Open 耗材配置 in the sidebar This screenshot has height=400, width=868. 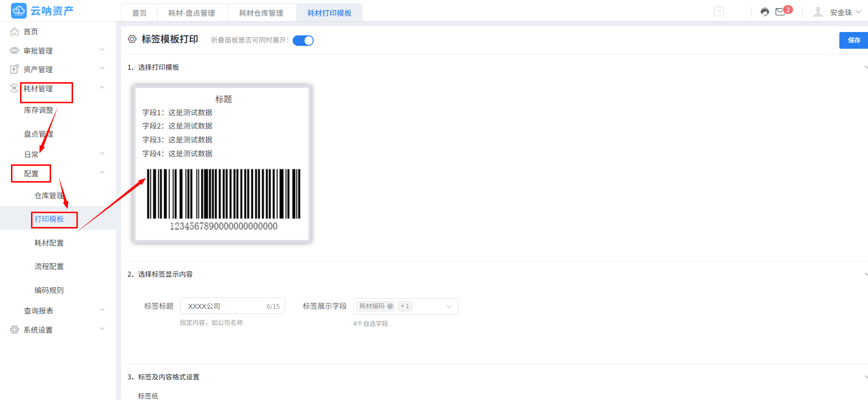click(49, 243)
